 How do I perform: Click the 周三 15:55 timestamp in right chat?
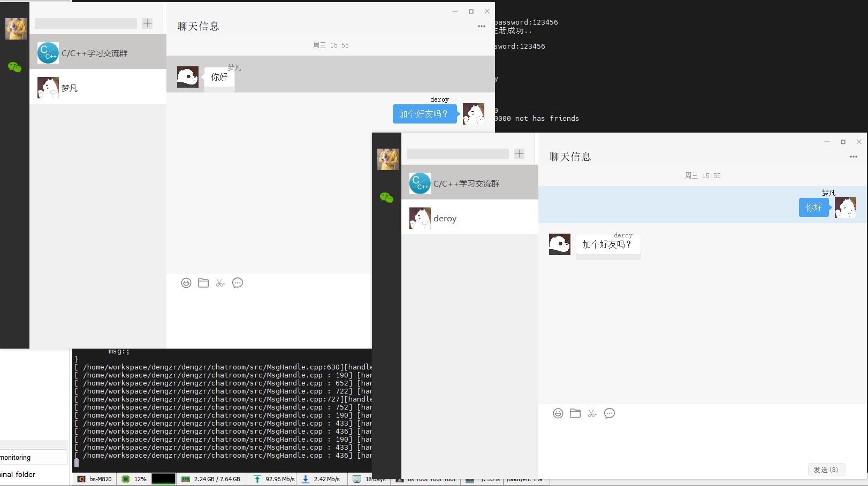click(x=703, y=175)
